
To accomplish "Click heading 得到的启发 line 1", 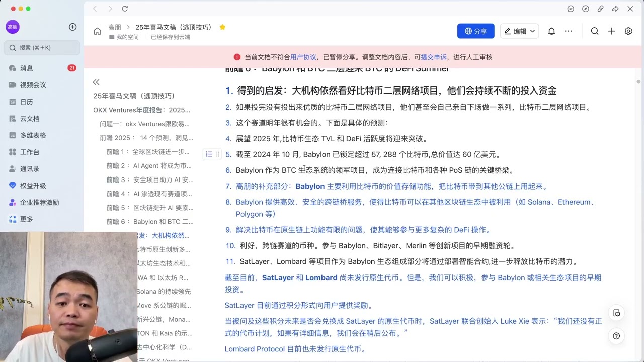I will click(x=397, y=90).
